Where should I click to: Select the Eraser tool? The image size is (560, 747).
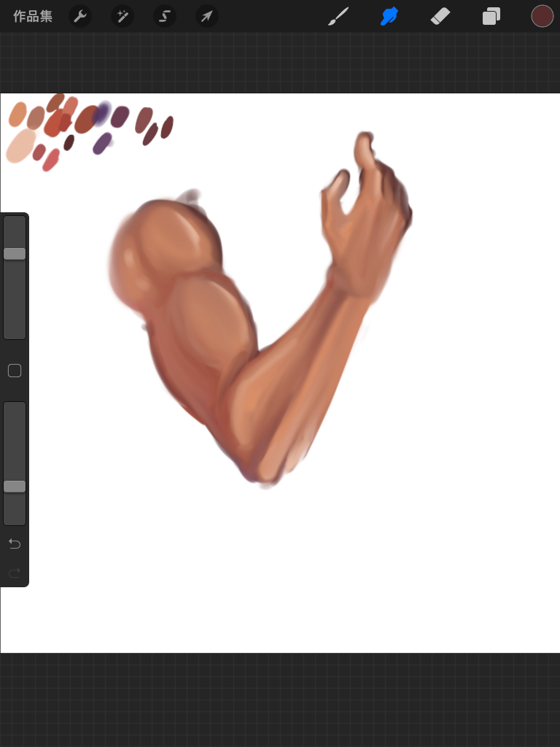(440, 17)
